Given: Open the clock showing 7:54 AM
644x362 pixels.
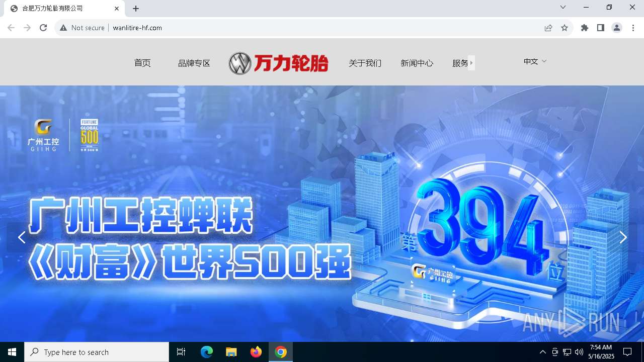Looking at the screenshot, I should (601, 352).
